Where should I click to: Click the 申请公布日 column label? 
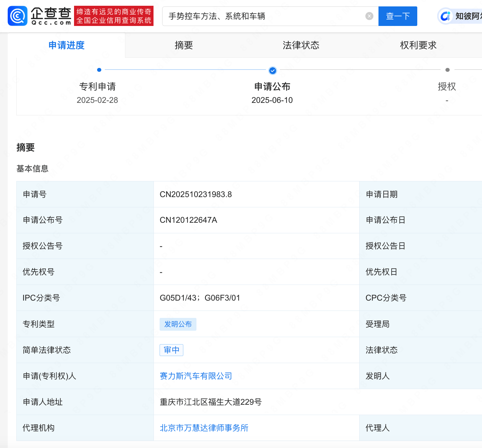tap(386, 220)
